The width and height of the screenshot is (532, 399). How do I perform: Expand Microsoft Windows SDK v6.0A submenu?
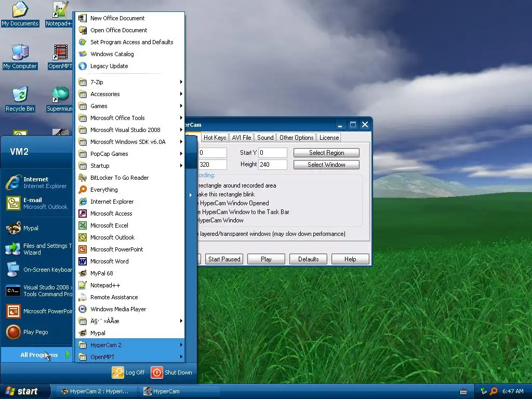[129, 142]
